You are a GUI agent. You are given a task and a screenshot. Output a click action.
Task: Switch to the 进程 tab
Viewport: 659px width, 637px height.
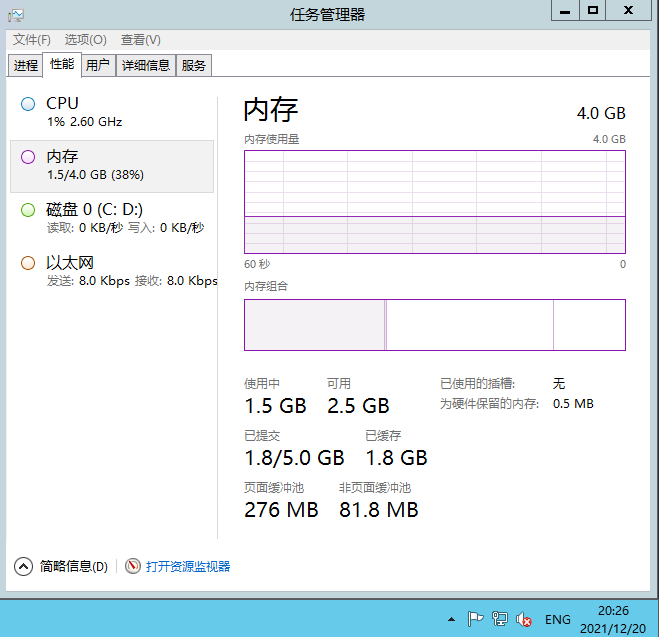(x=26, y=66)
